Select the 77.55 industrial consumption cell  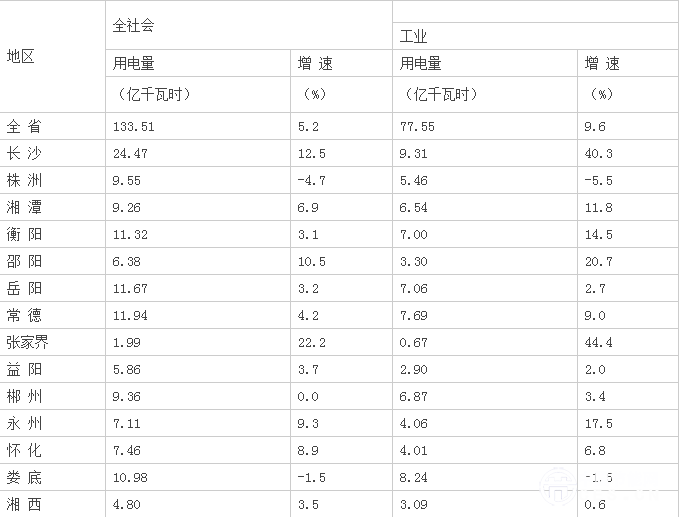[416, 127]
